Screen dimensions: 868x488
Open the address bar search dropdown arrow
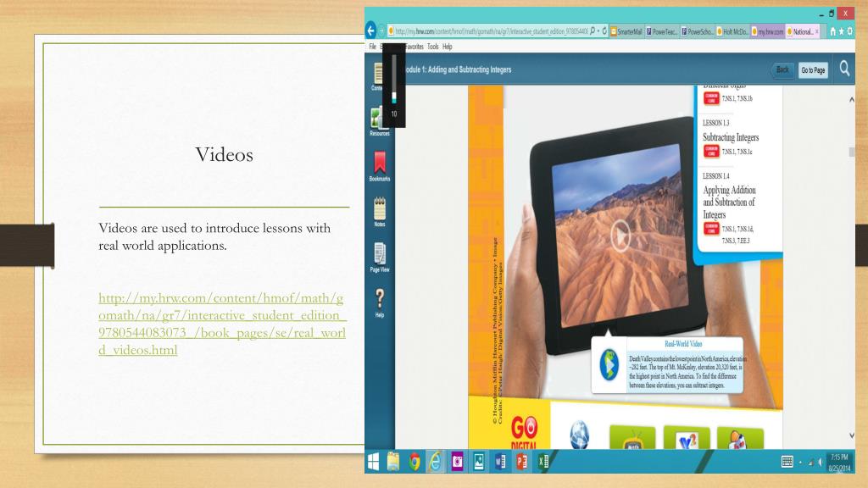coord(598,31)
